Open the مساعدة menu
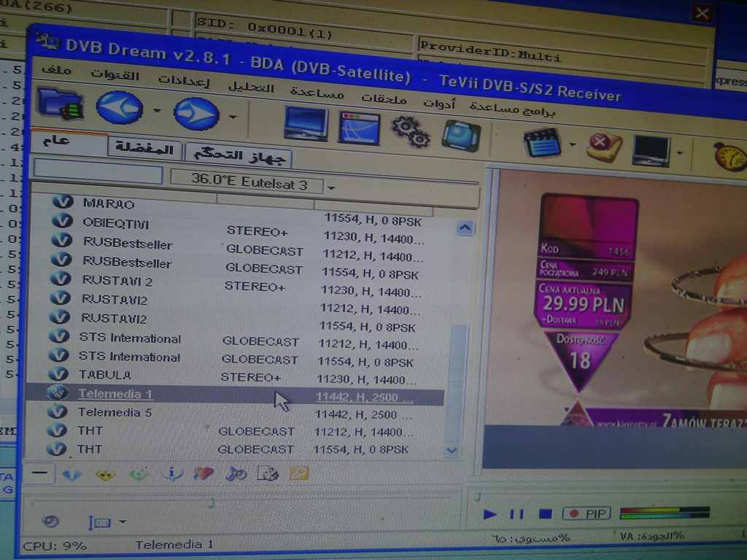Image resolution: width=747 pixels, height=560 pixels. point(317,92)
